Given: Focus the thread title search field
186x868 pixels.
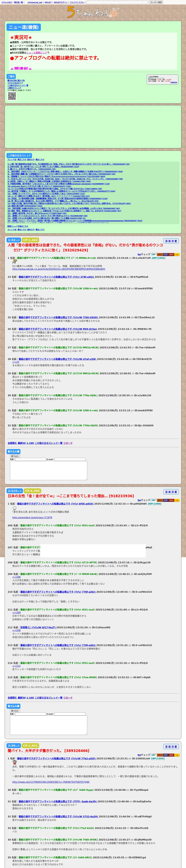Looking at the screenshot, I should pos(117,2).
